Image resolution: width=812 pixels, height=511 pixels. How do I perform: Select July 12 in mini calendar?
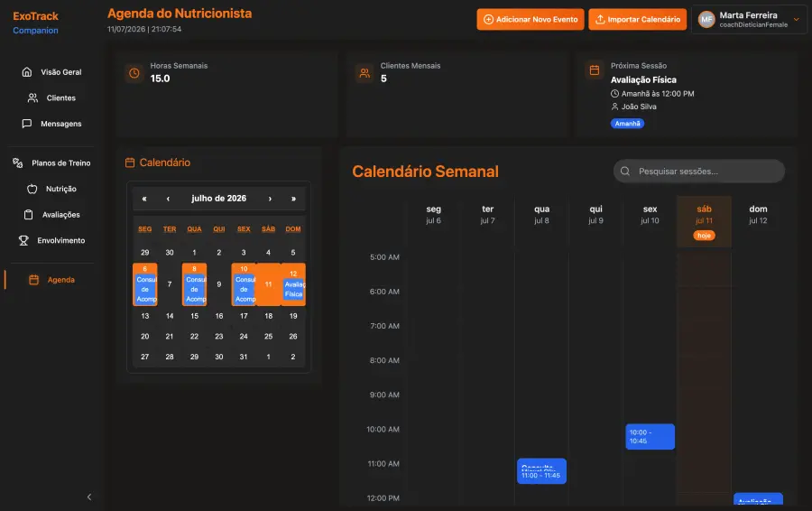293,284
